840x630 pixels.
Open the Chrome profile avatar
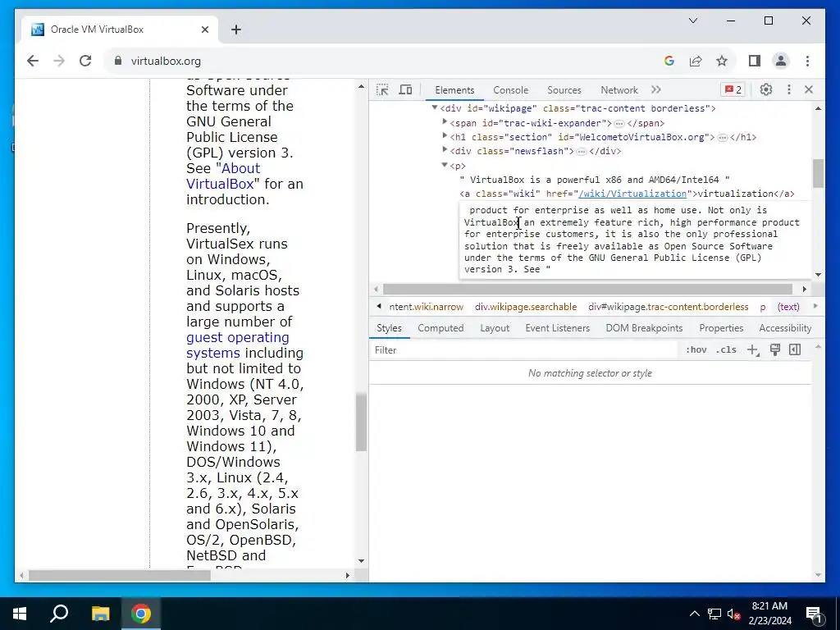781,61
